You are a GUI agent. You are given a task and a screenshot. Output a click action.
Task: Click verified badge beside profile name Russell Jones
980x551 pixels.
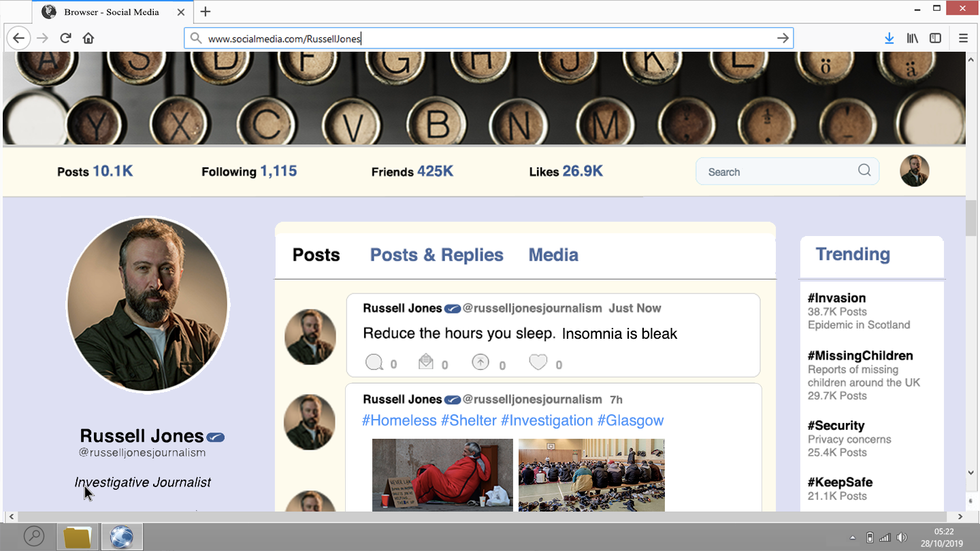216,437
